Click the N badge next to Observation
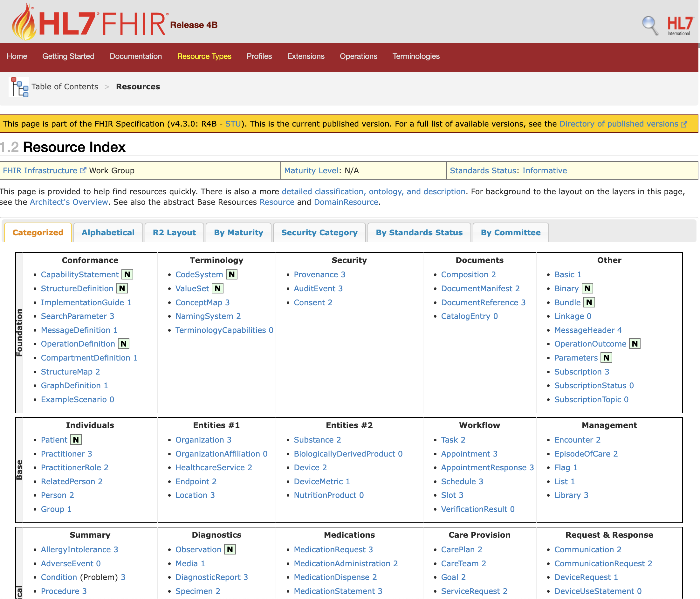This screenshot has width=700, height=599. pos(230,549)
